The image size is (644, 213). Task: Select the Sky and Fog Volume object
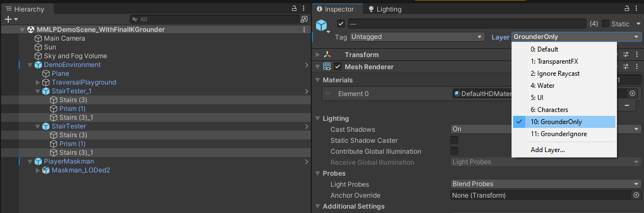point(75,56)
